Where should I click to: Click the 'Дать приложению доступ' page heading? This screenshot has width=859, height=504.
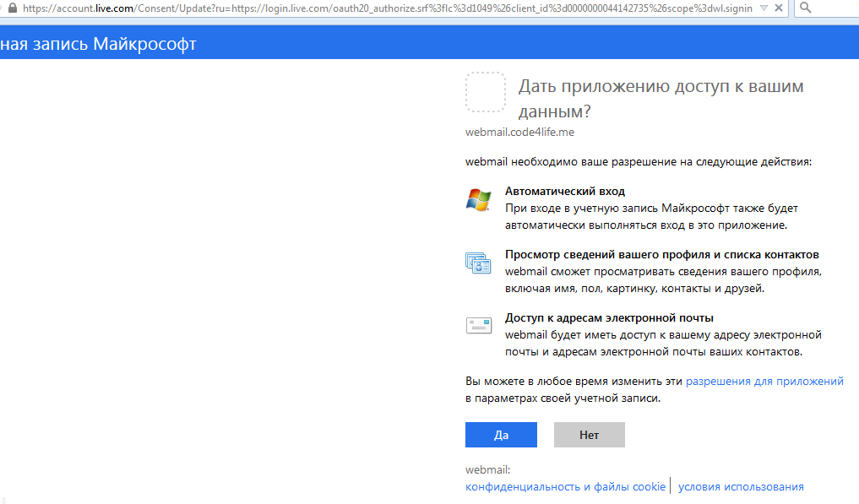[661, 99]
